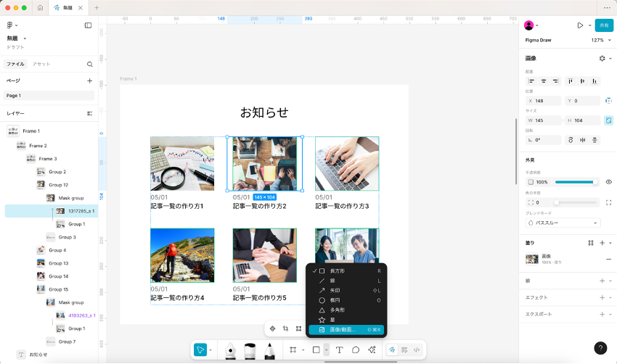
Task: Switch to Dev mode toggle
Action: (417, 349)
